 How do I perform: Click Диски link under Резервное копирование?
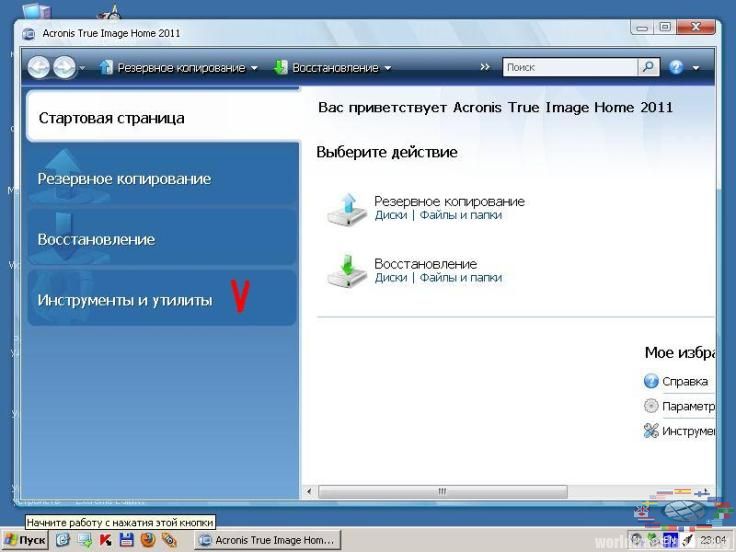pyautogui.click(x=390, y=215)
